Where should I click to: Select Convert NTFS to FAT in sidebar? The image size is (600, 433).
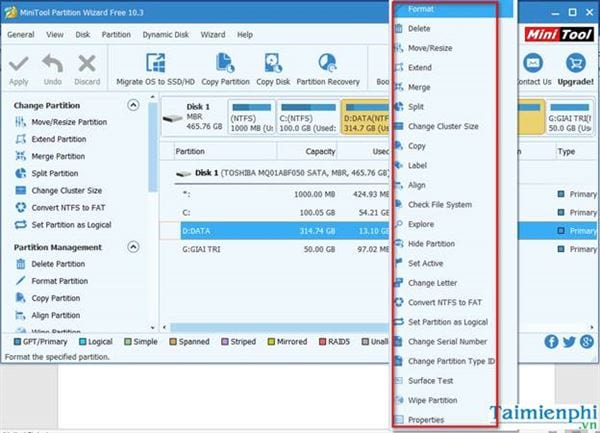pyautogui.click(x=68, y=208)
